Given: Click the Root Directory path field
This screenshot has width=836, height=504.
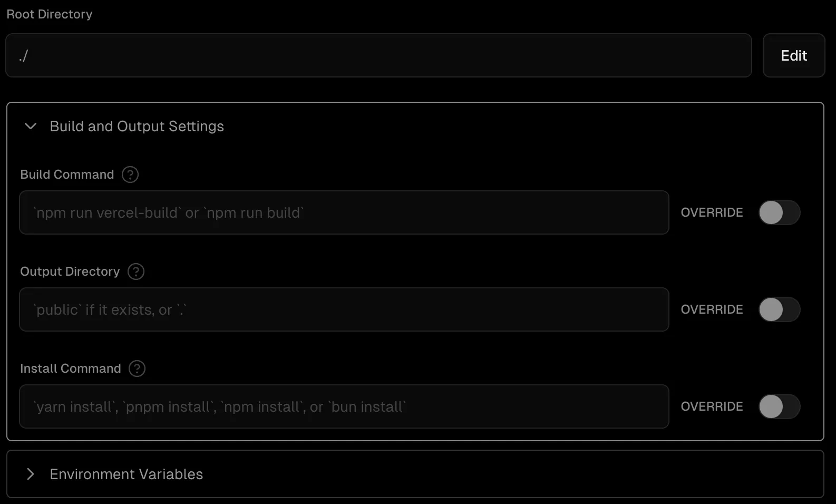Looking at the screenshot, I should [x=378, y=55].
